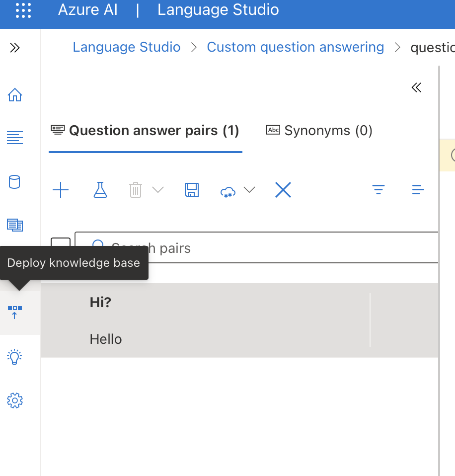Click Language Studio header title
Viewport: 455px width, 476px height.
pyautogui.click(x=218, y=10)
